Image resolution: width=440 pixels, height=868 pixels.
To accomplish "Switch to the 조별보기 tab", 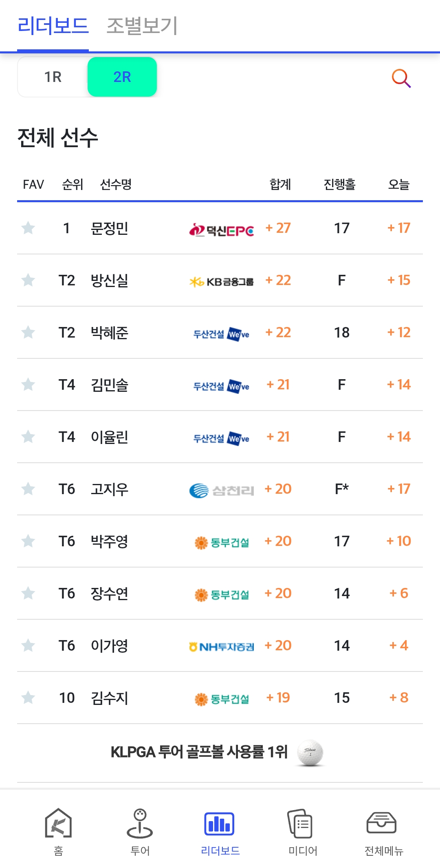I will click(x=142, y=26).
